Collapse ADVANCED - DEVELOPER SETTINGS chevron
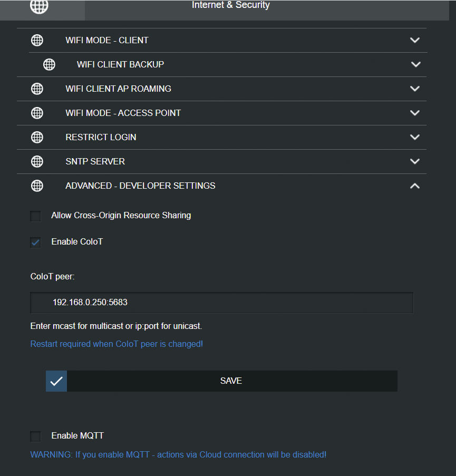 [x=415, y=186]
